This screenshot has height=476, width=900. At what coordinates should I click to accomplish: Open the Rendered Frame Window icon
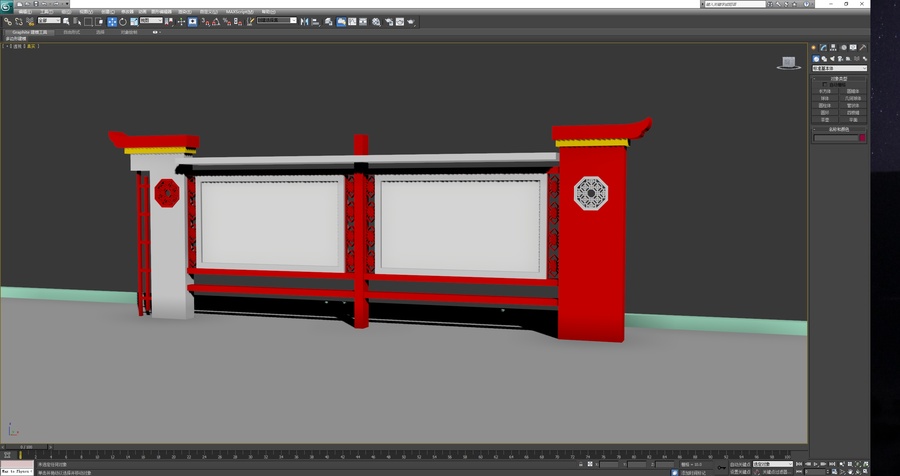pyautogui.click(x=399, y=22)
